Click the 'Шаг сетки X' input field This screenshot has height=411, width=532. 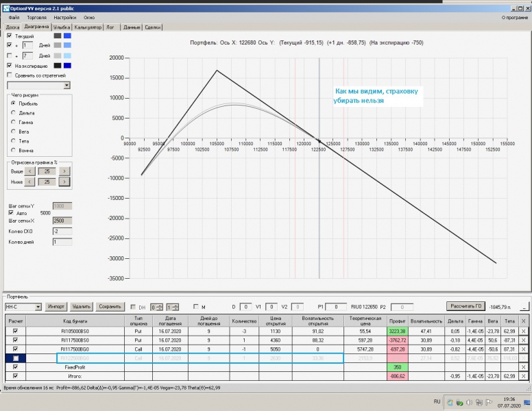pos(62,221)
